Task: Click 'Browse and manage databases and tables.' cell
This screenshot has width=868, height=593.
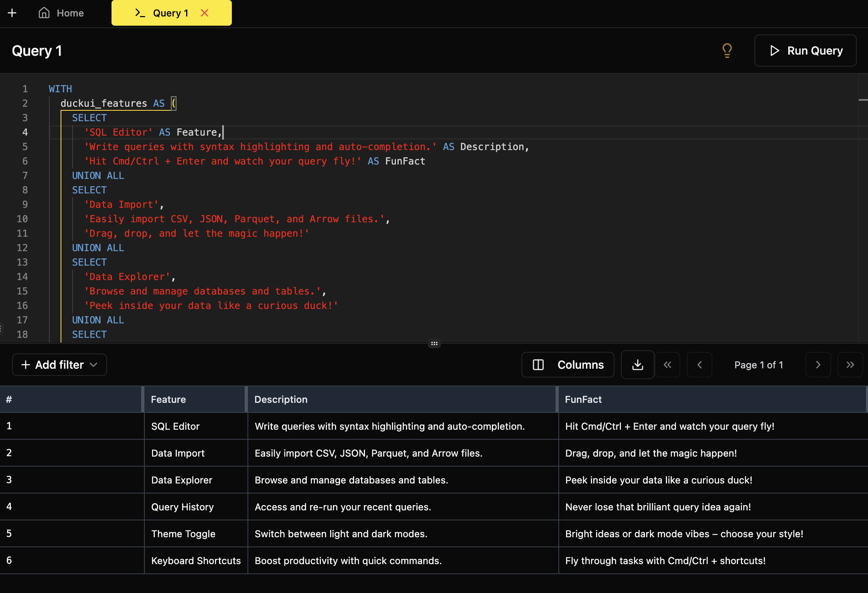Action: tap(403, 480)
